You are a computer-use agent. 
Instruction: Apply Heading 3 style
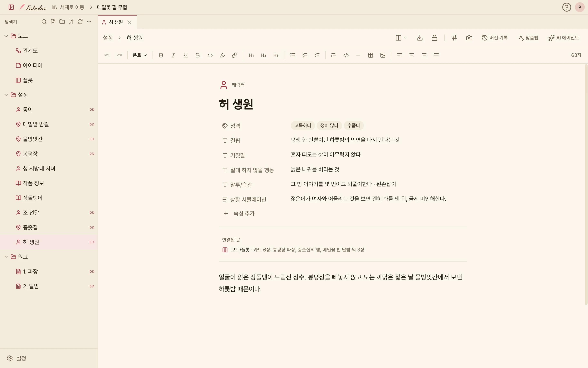(276, 55)
